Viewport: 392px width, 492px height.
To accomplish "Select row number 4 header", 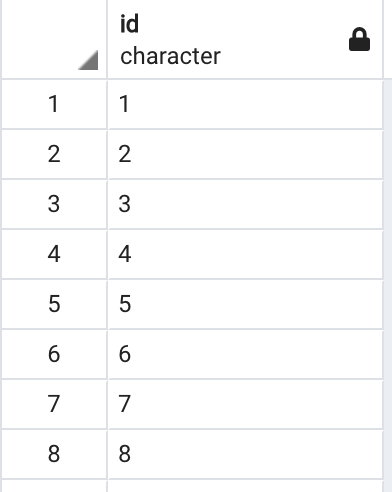I will pyautogui.click(x=54, y=254).
